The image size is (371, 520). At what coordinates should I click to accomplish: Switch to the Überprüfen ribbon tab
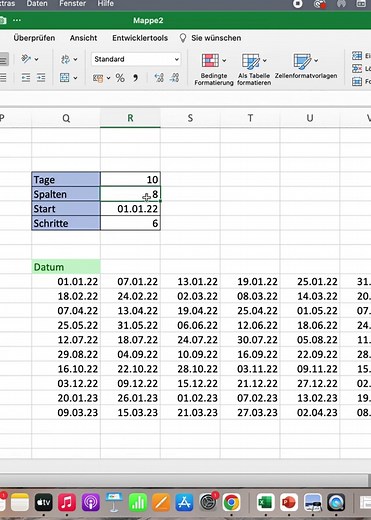[34, 38]
